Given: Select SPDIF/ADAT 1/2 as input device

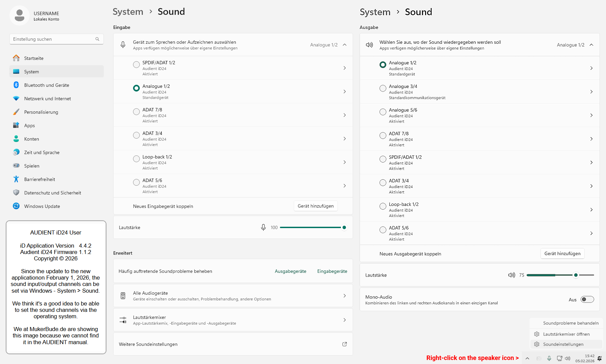Looking at the screenshot, I should (136, 65).
